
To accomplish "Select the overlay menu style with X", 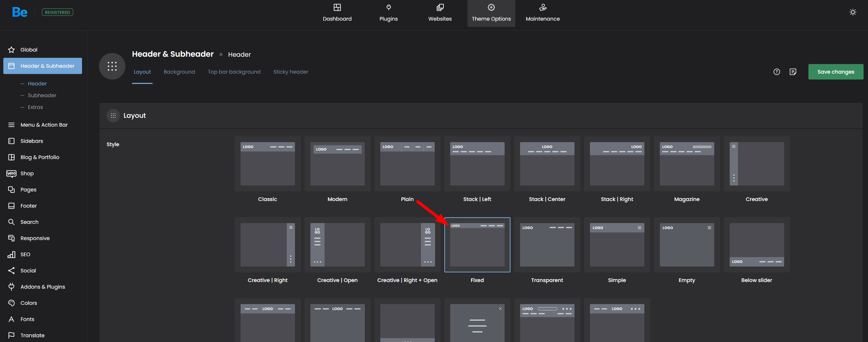I will coord(477,321).
